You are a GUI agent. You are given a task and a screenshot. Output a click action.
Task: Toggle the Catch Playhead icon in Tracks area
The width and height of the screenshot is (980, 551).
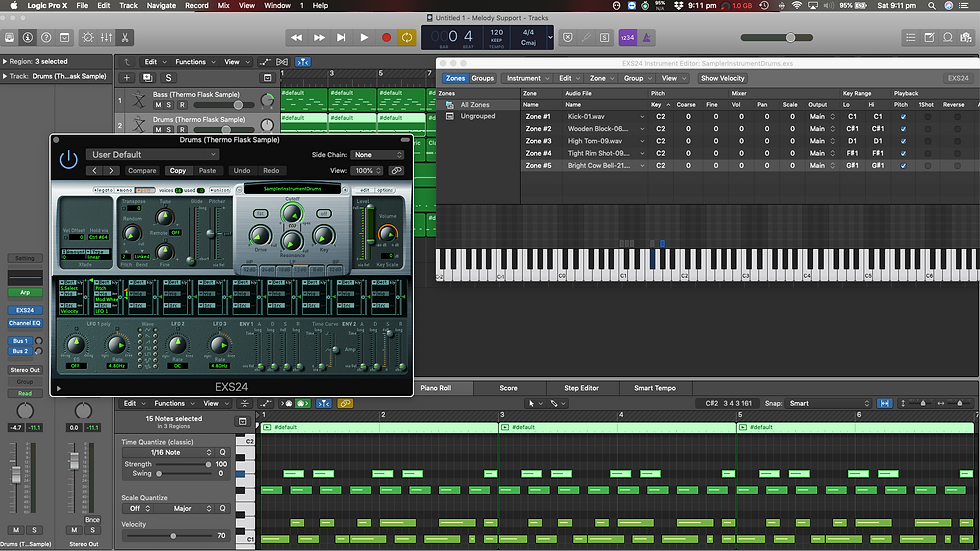point(302,62)
